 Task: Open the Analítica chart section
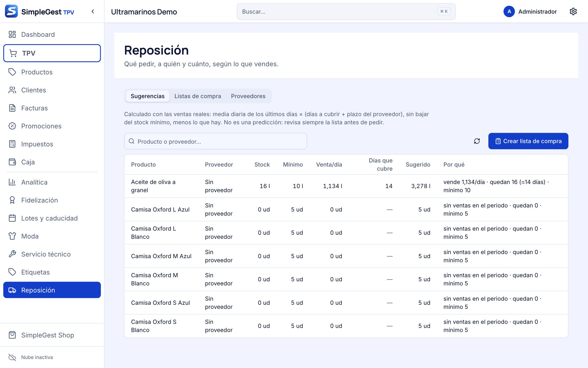click(x=52, y=182)
